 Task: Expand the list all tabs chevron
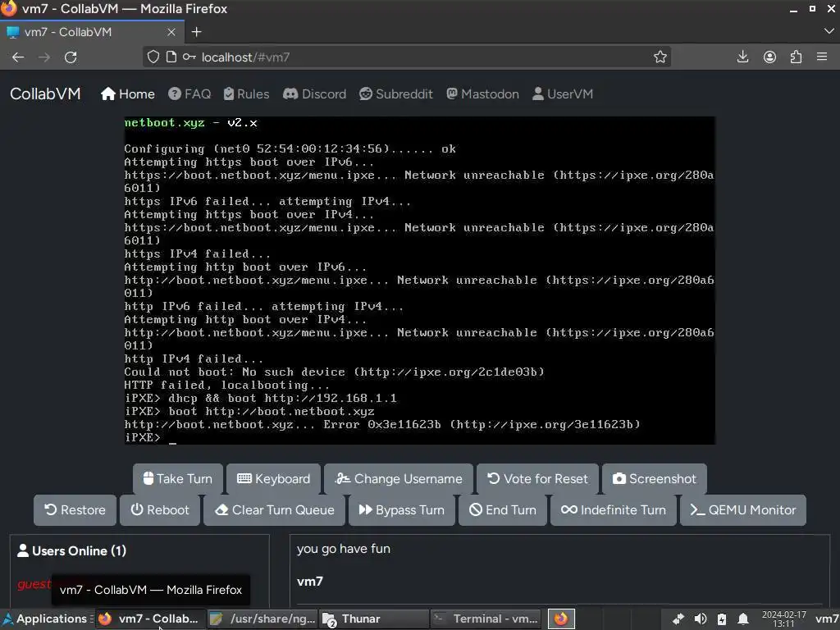(829, 32)
